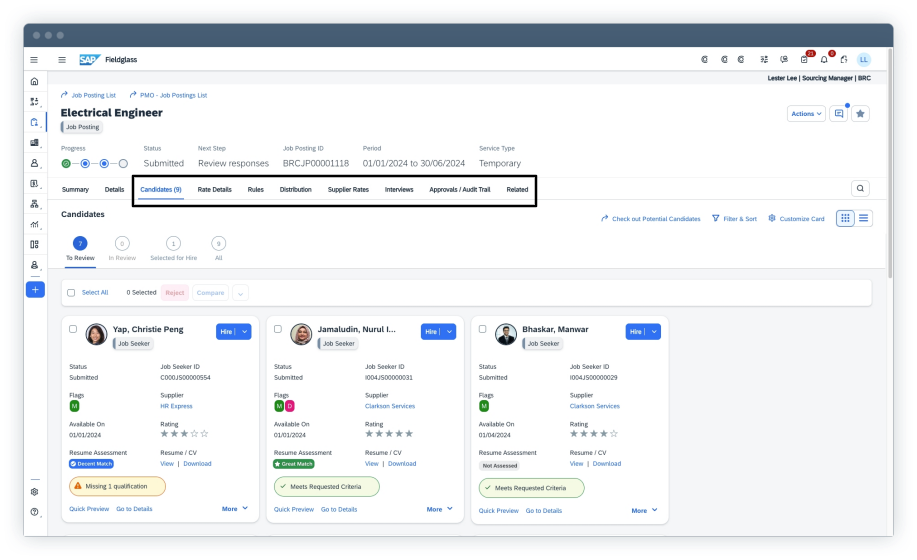917x560 pixels.
Task: Check the Select All checkbox
Action: (x=71, y=293)
